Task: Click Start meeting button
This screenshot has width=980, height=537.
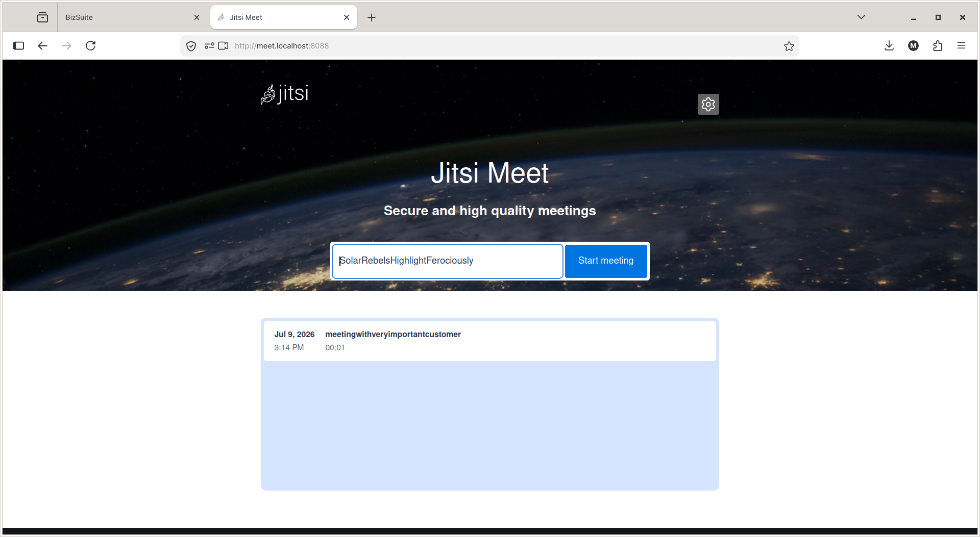Action: click(x=606, y=261)
